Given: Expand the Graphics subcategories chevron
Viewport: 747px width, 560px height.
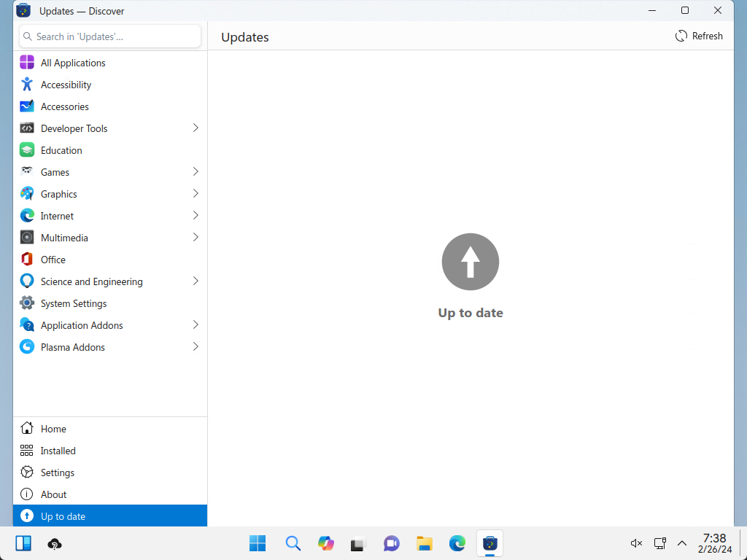Looking at the screenshot, I should (x=196, y=194).
